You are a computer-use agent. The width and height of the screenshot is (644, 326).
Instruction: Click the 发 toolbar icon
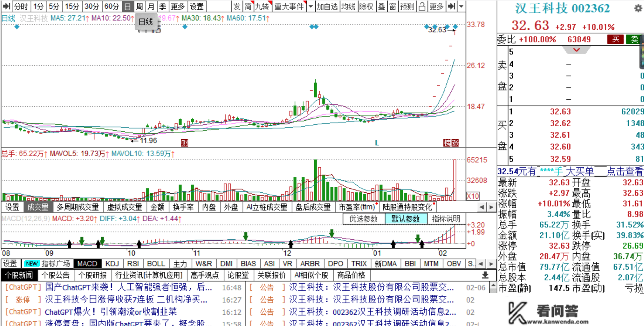237,6
